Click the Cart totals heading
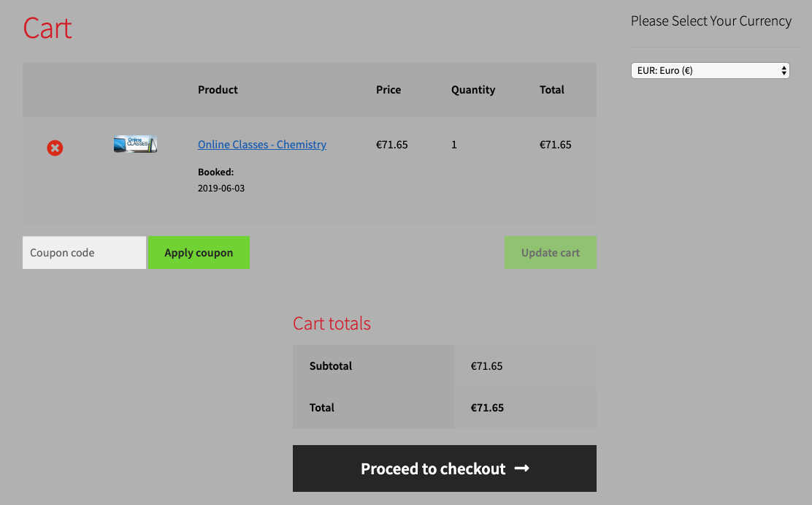Image resolution: width=812 pixels, height=505 pixels. [332, 324]
